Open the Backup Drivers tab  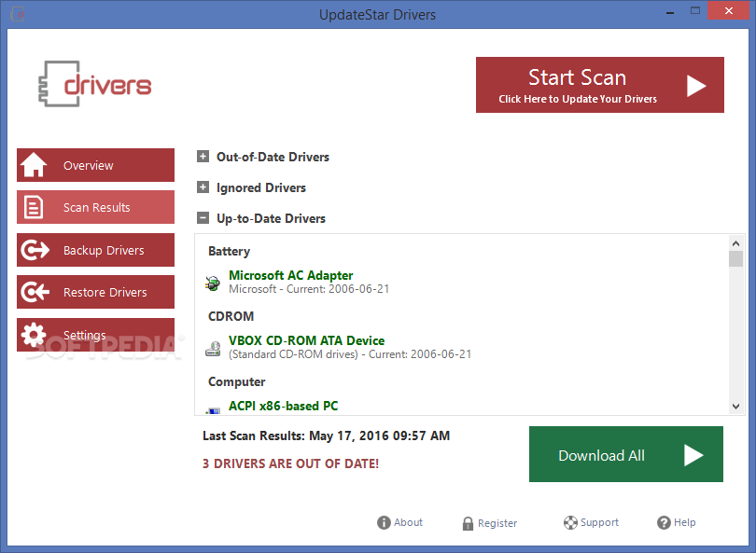[x=95, y=250]
